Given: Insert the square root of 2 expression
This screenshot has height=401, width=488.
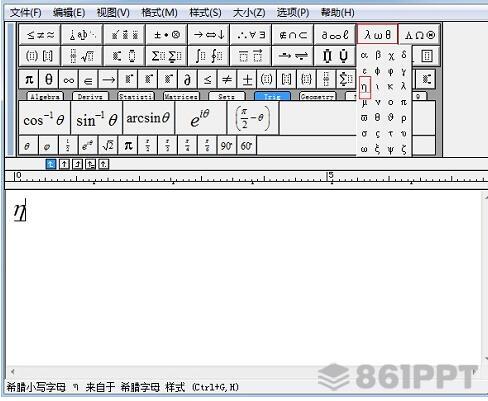Looking at the screenshot, I should (x=108, y=146).
